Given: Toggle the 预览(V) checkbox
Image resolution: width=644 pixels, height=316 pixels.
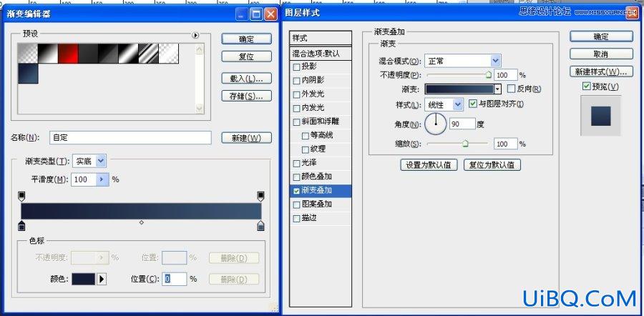Looking at the screenshot, I should tap(587, 87).
